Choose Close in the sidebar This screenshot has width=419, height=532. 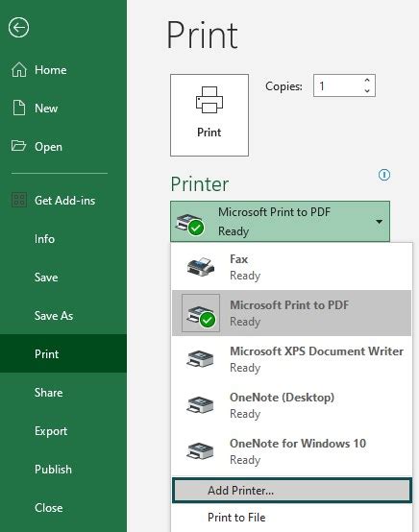[x=63, y=508]
